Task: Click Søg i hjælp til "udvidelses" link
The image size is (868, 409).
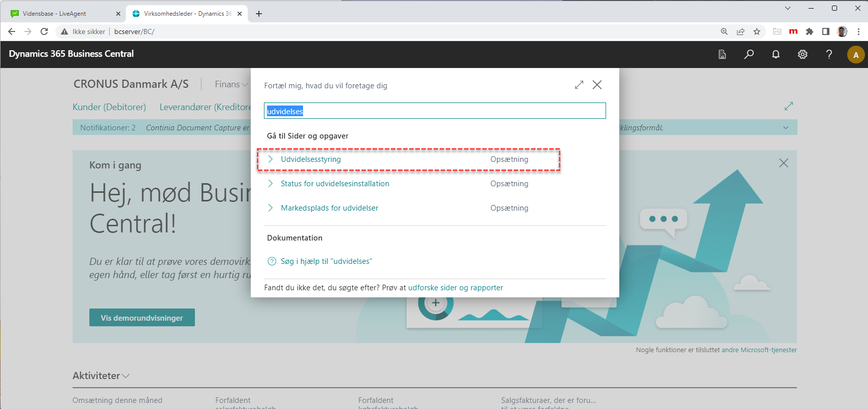Action: tap(326, 261)
